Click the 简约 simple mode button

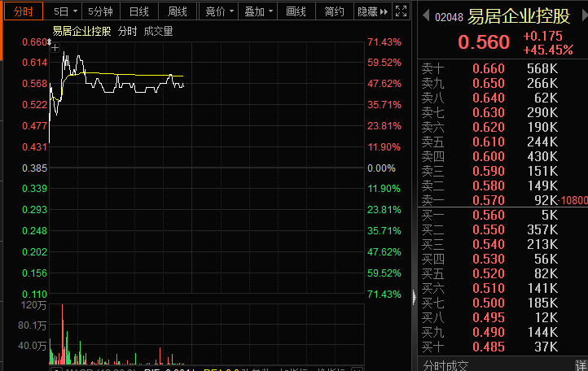[334, 11]
